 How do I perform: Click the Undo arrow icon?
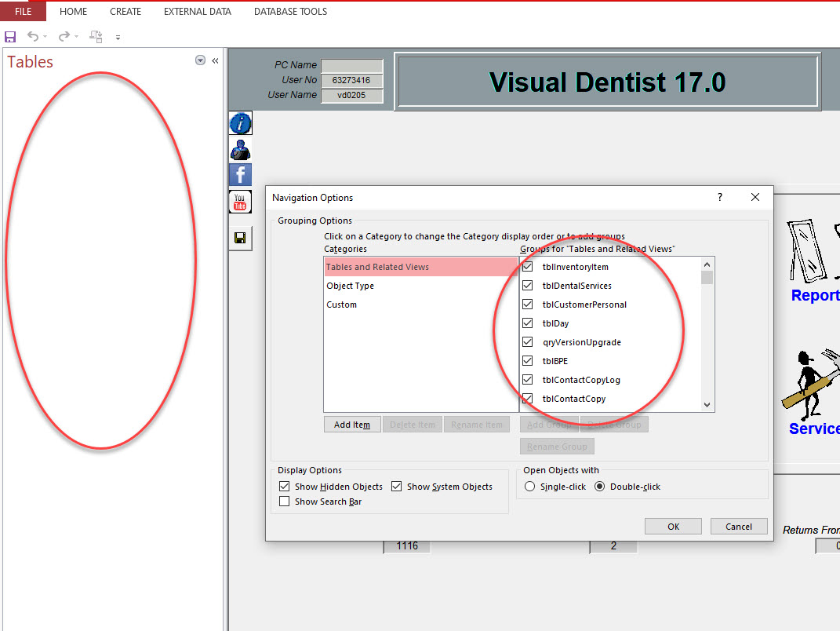pos(33,36)
